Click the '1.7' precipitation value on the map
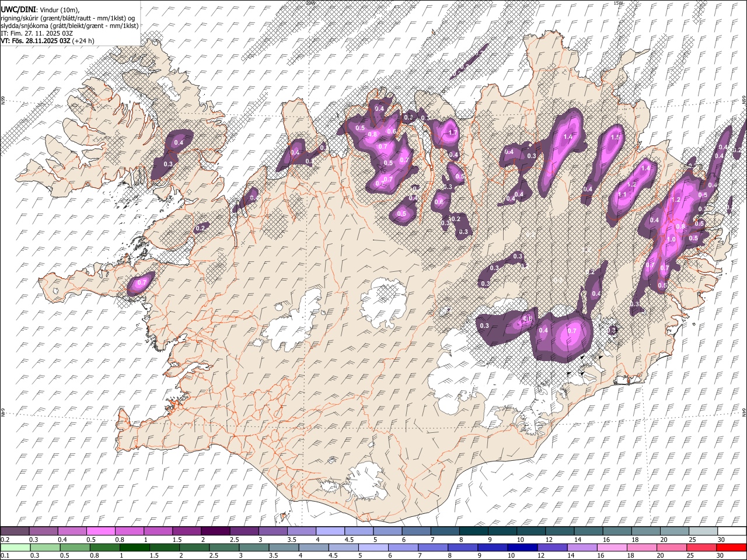 (453, 132)
